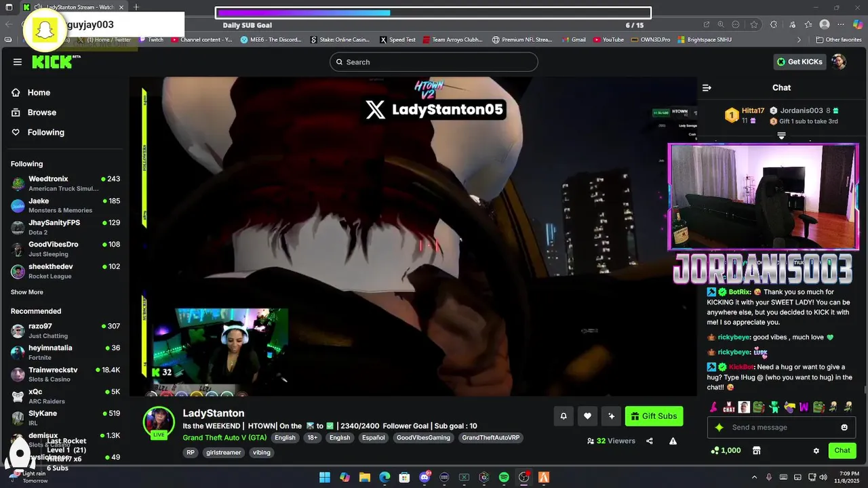This screenshot has width=868, height=488.
Task: Open LadyStanton streamer avatar
Action: [x=159, y=423]
